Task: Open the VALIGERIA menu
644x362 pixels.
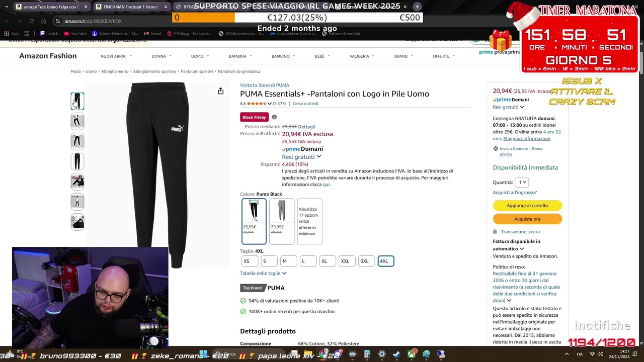Action: [x=362, y=56]
